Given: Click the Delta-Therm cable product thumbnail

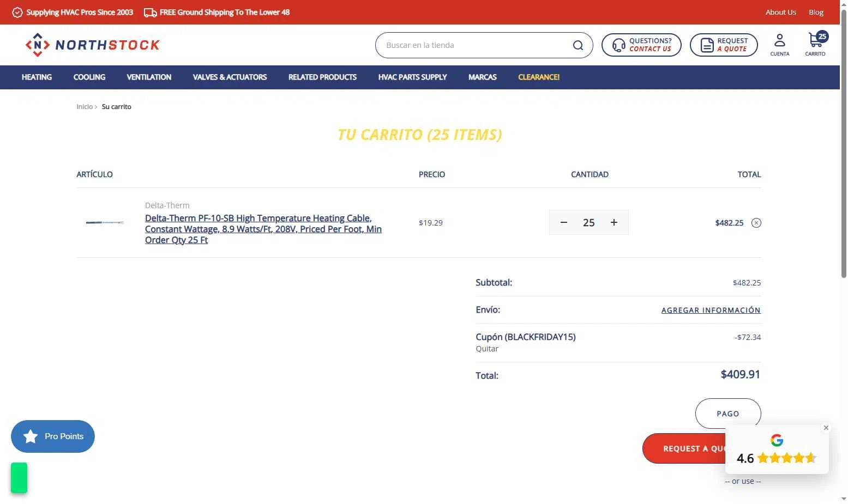Looking at the screenshot, I should pos(105,222).
